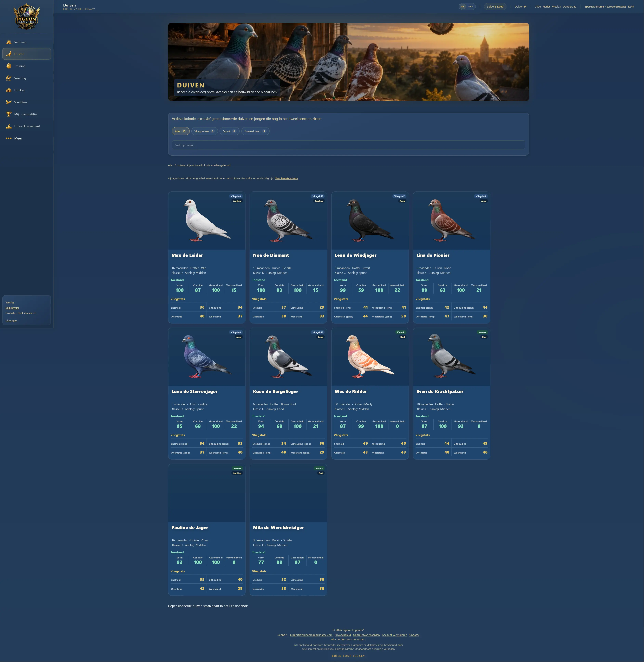Open Duivenklassement ranking icon
Image resolution: width=644 pixels, height=662 pixels.
click(9, 126)
